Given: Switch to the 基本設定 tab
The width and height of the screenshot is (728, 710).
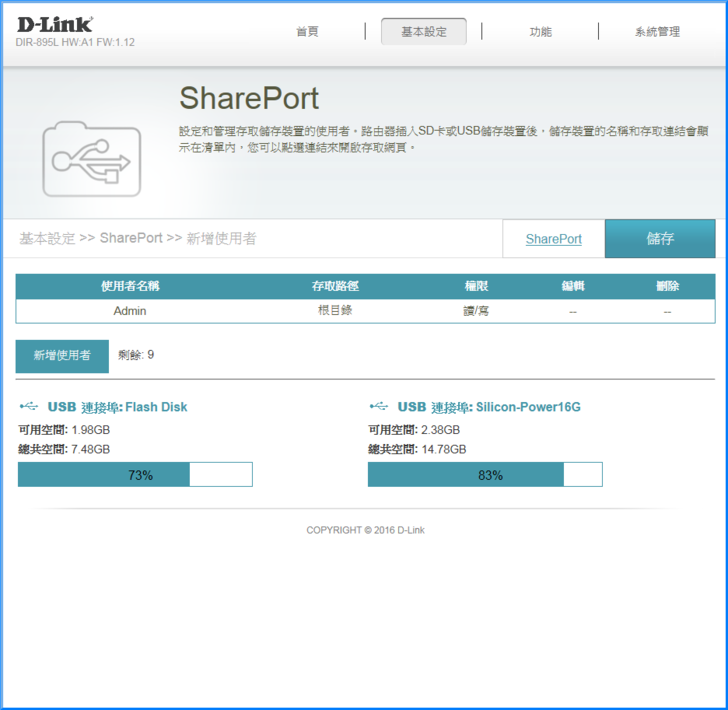Looking at the screenshot, I should tap(424, 32).
